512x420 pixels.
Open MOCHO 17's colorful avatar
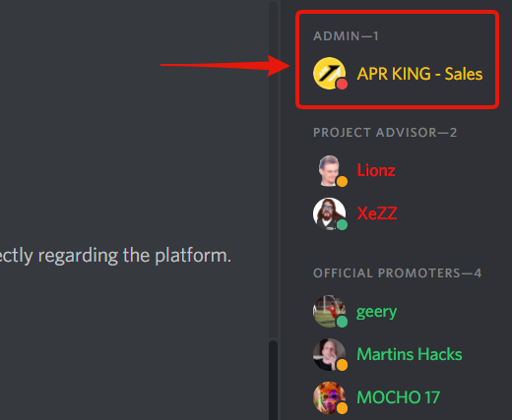click(x=329, y=397)
